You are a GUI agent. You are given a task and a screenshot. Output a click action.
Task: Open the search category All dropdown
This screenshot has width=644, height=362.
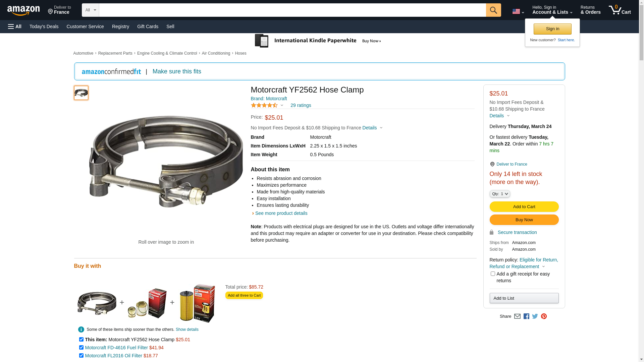tap(91, 10)
